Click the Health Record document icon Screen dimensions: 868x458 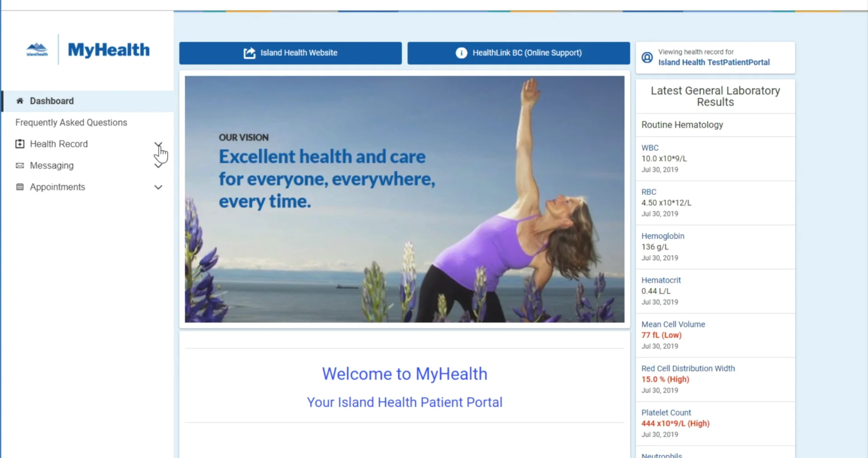click(19, 143)
